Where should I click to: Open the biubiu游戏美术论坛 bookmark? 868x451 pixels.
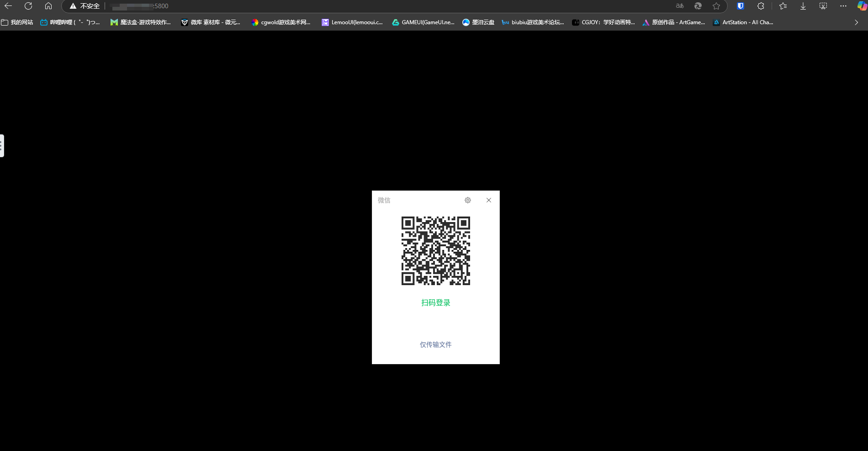(533, 22)
